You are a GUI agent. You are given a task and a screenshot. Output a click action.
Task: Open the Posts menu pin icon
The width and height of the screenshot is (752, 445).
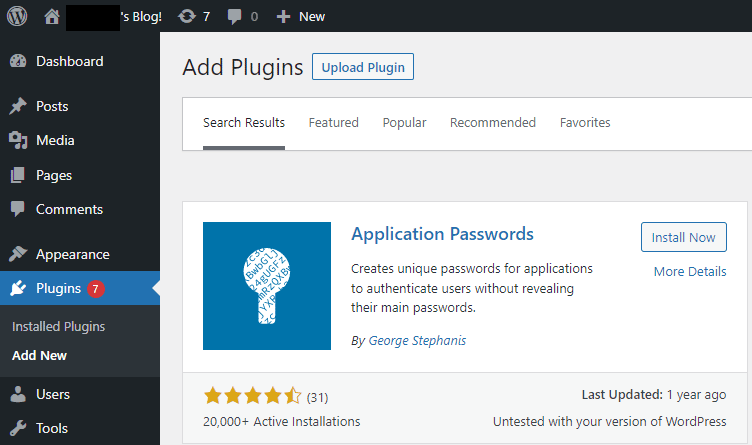coord(18,106)
